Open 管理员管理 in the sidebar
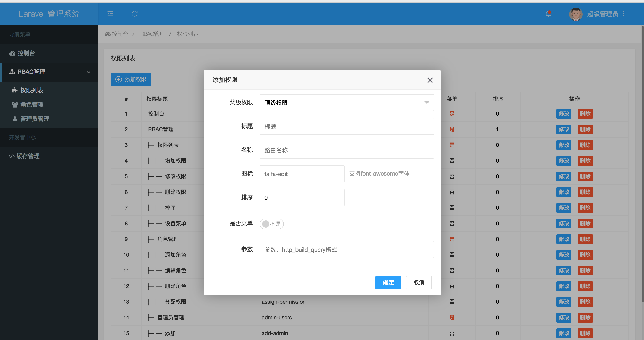 click(34, 119)
